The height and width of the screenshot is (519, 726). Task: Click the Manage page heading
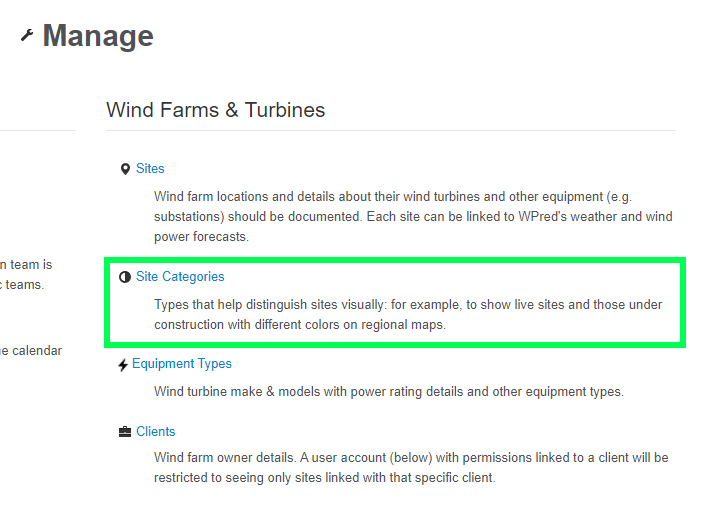98,36
